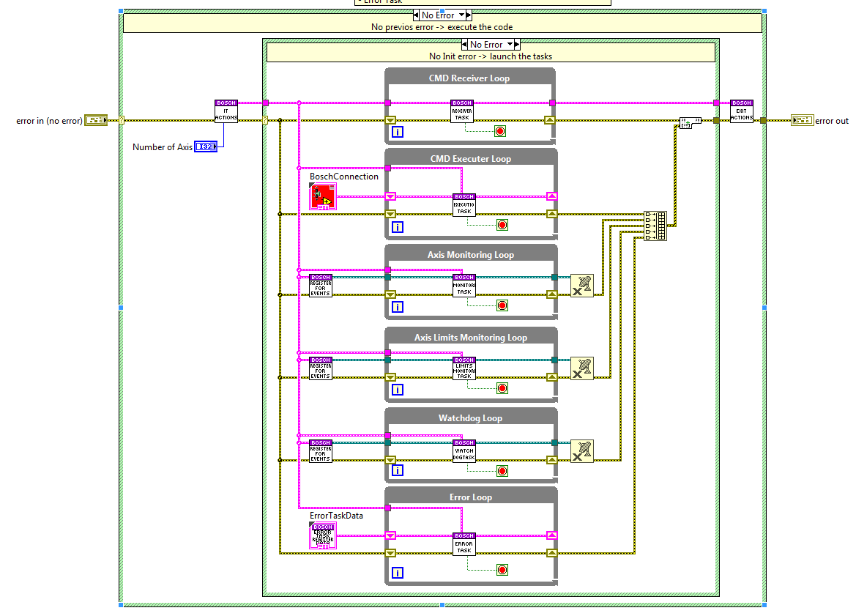Select Register For Events node in Watchdog loop
The width and height of the screenshot is (856, 616).
click(321, 451)
